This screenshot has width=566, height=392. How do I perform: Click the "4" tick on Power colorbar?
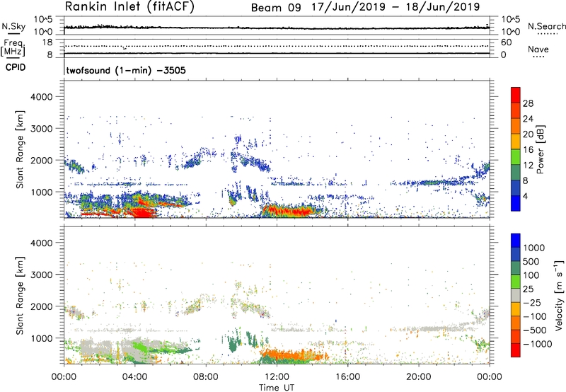coord(525,196)
